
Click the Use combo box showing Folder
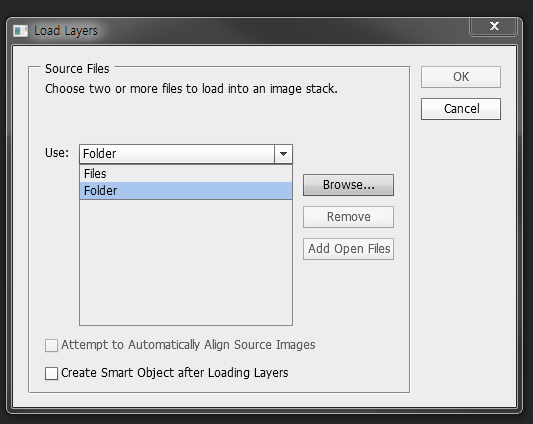click(x=186, y=154)
